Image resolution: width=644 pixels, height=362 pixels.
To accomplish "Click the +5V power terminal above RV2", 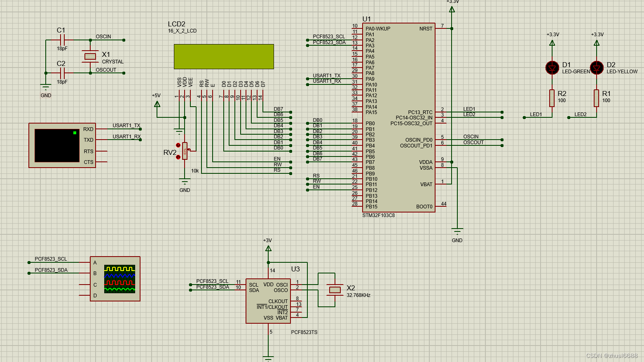I will click(157, 104).
